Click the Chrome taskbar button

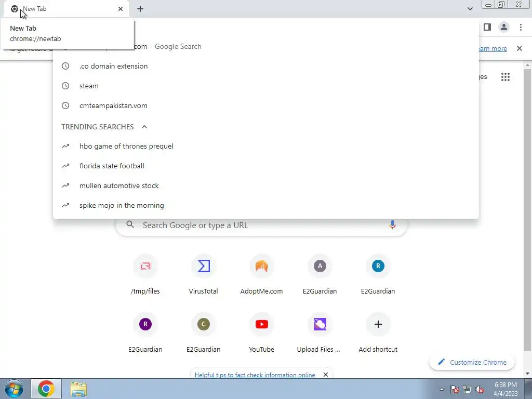46,389
